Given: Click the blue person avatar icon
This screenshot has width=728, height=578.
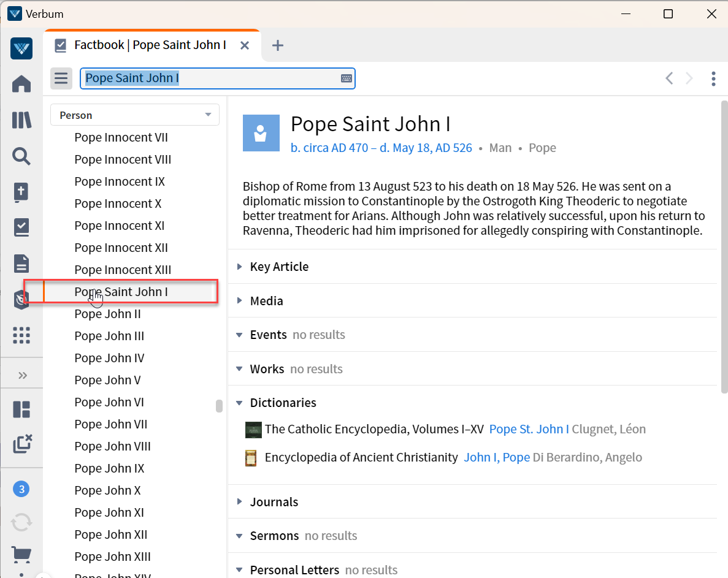Looking at the screenshot, I should pyautogui.click(x=261, y=133).
